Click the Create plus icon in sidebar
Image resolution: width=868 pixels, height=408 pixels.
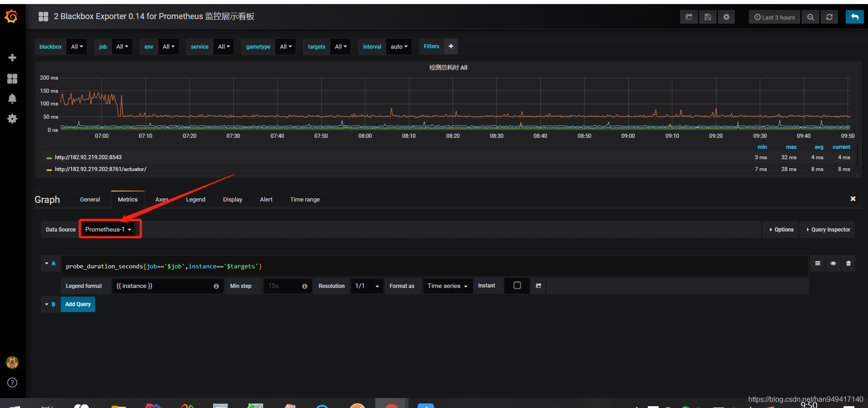12,58
